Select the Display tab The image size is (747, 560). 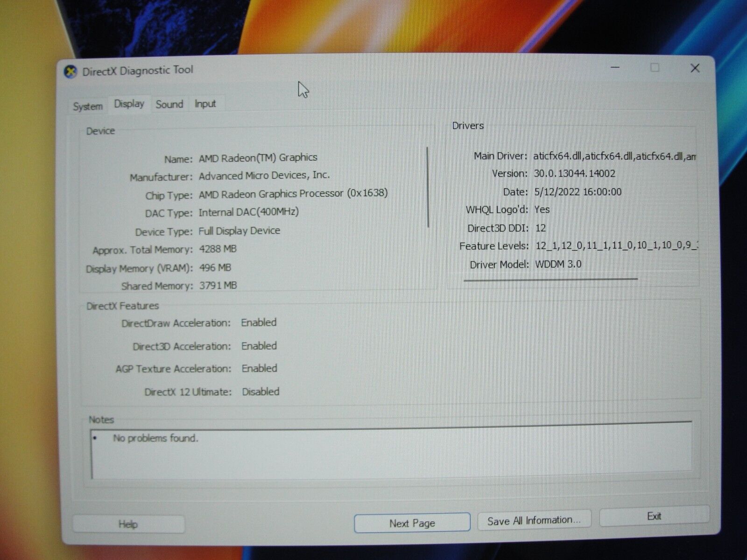(x=129, y=104)
